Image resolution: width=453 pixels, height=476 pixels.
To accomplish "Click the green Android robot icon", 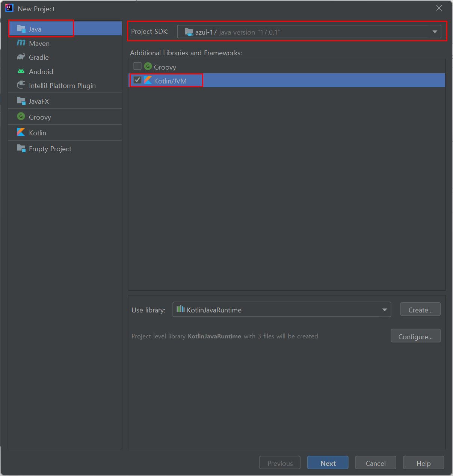I will coord(21,71).
